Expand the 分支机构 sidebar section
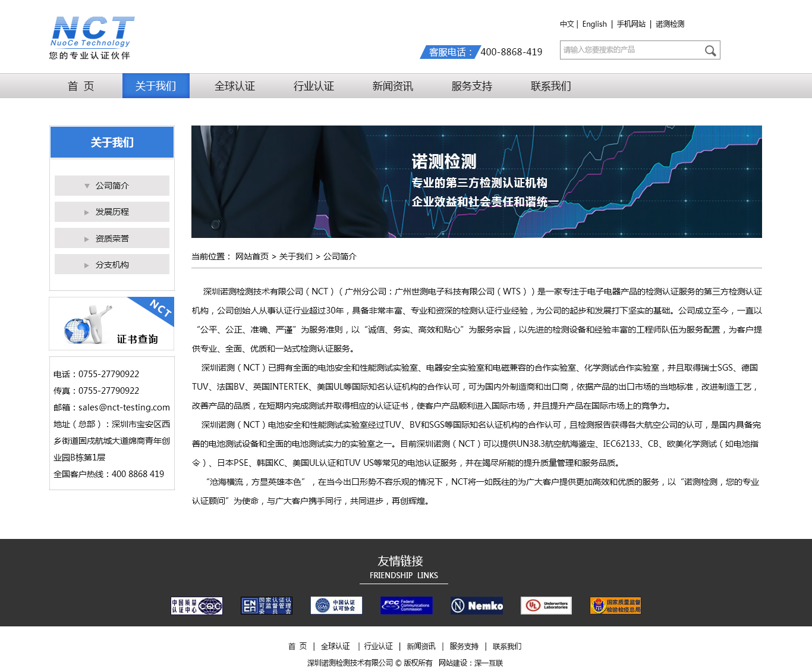 pyautogui.click(x=112, y=264)
